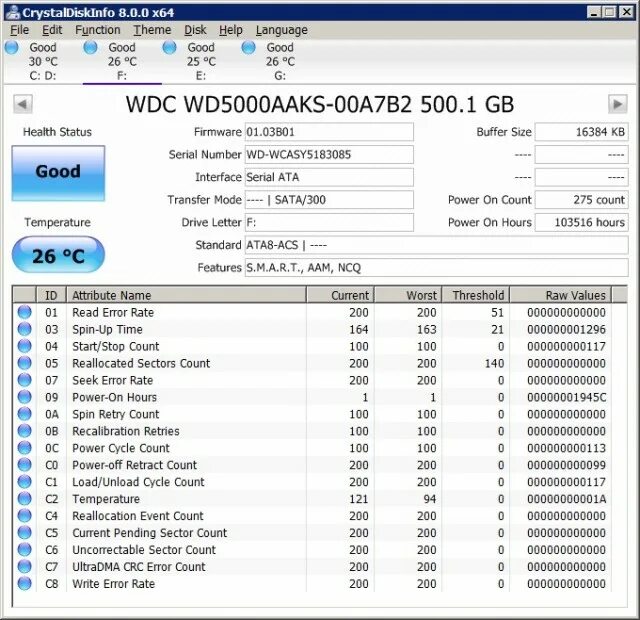The height and width of the screenshot is (620, 640).
Task: Click the Raw Values column header
Action: click(x=561, y=295)
